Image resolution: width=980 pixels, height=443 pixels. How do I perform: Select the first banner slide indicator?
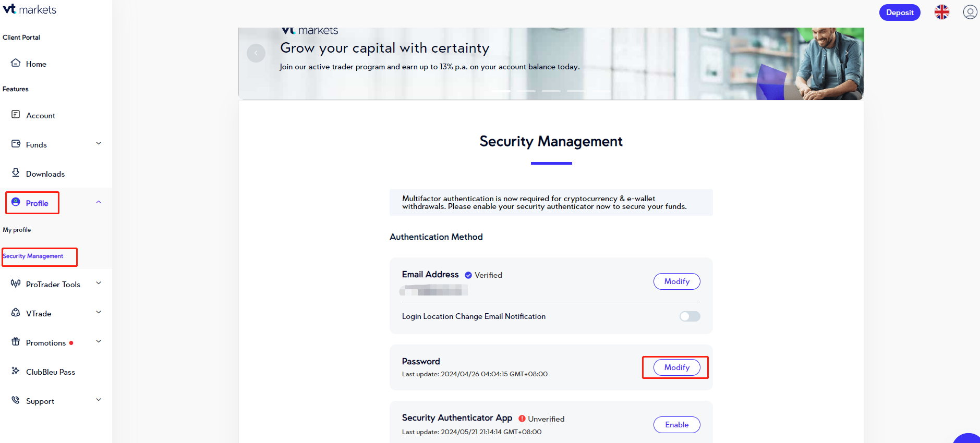click(x=501, y=91)
